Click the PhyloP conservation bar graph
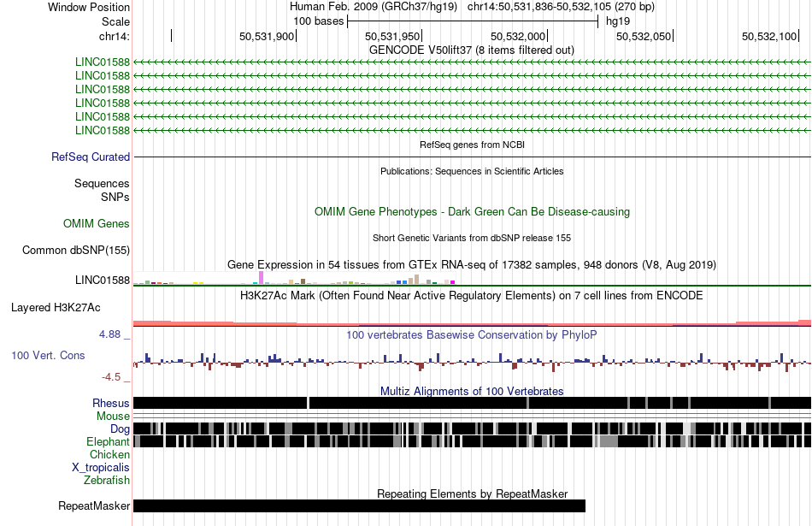 click(x=472, y=362)
